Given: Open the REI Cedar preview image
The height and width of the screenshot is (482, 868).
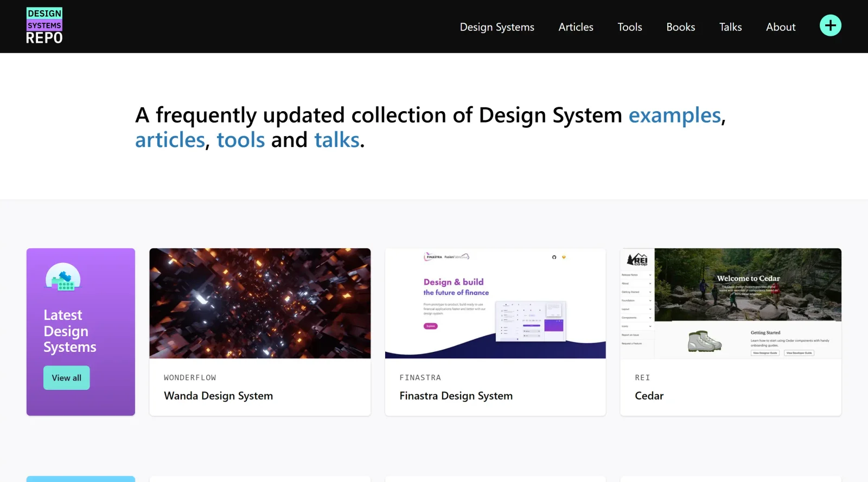Looking at the screenshot, I should [730, 303].
